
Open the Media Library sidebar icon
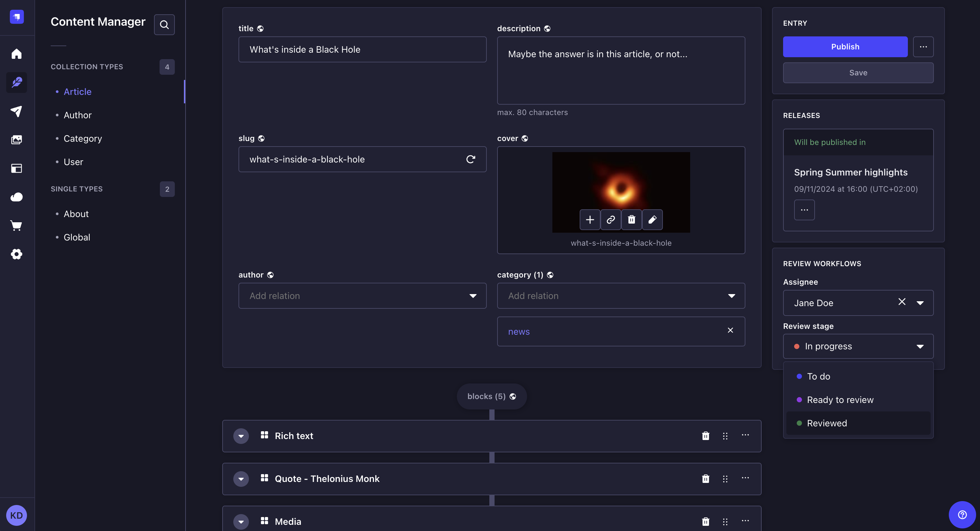click(16, 140)
